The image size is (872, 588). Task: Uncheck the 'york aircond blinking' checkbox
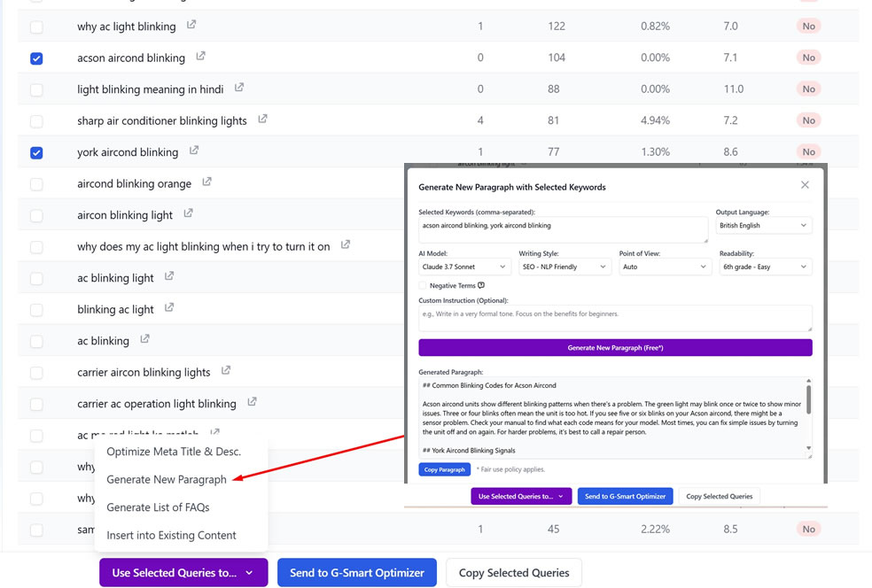pyautogui.click(x=36, y=153)
